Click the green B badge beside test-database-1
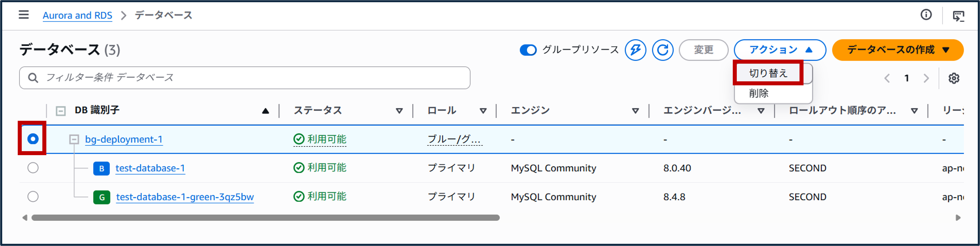 pos(101,168)
